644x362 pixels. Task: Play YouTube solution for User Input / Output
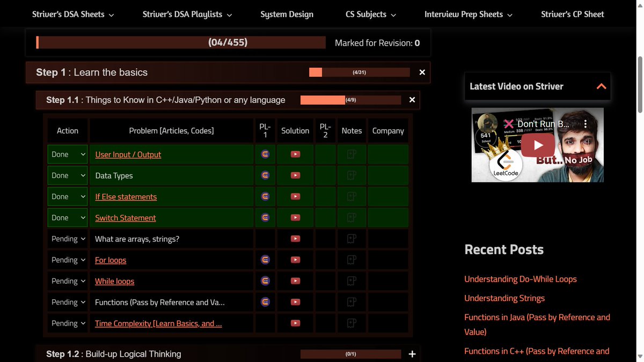tap(295, 154)
